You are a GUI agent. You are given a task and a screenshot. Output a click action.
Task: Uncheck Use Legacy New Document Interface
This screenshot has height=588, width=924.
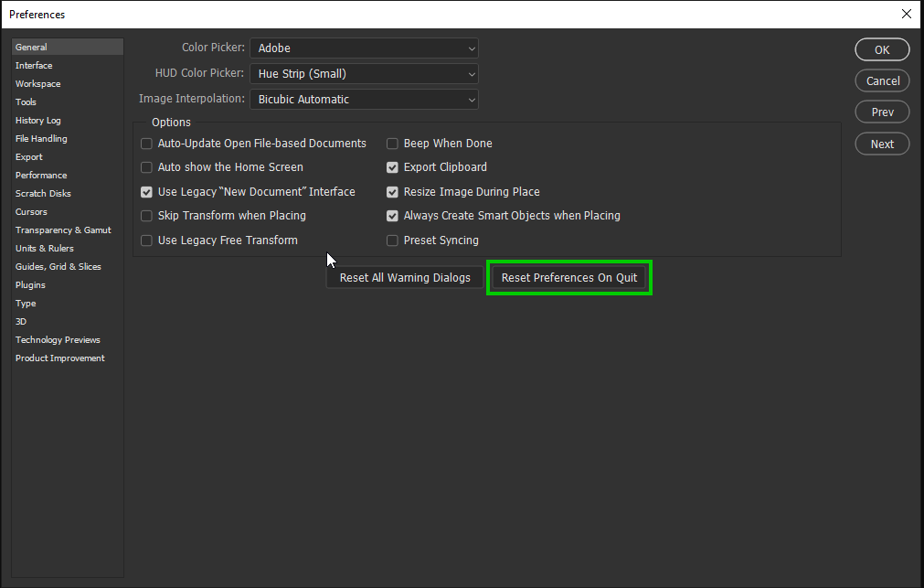(x=146, y=191)
